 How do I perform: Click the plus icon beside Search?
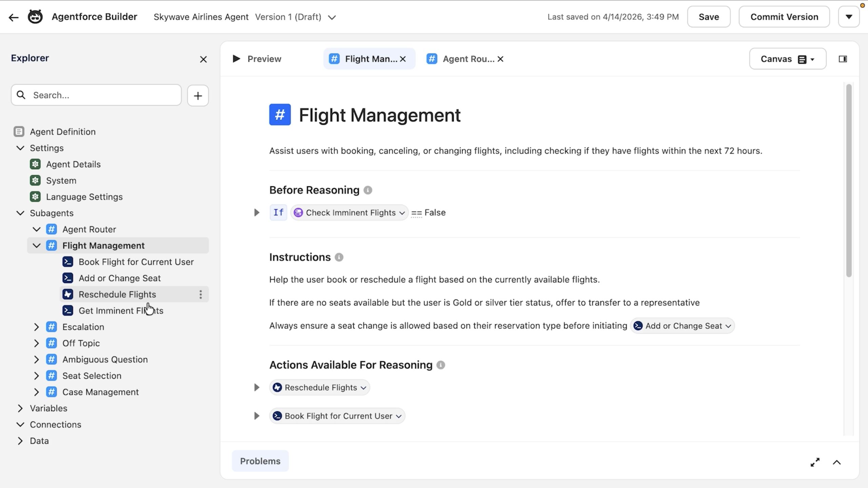(x=198, y=96)
